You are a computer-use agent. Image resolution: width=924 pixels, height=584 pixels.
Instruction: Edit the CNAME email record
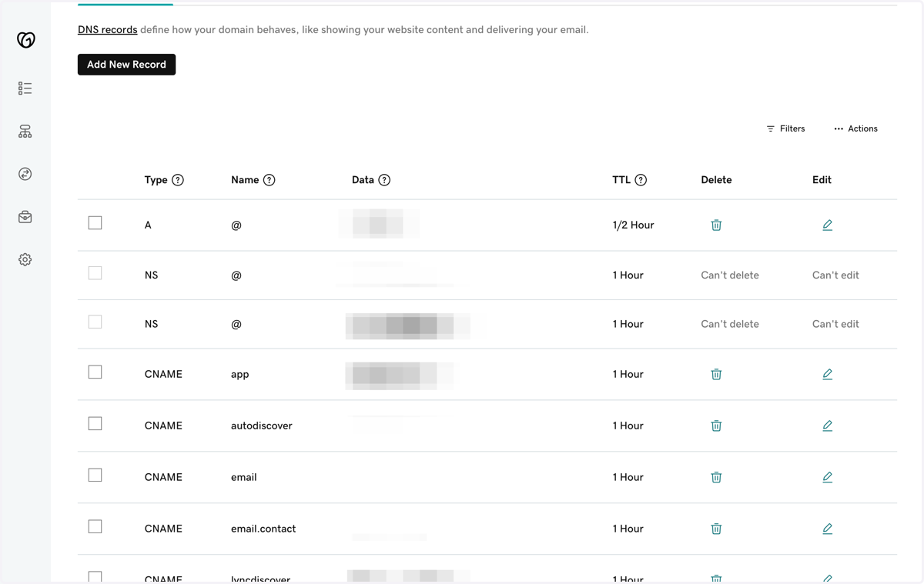[827, 477]
